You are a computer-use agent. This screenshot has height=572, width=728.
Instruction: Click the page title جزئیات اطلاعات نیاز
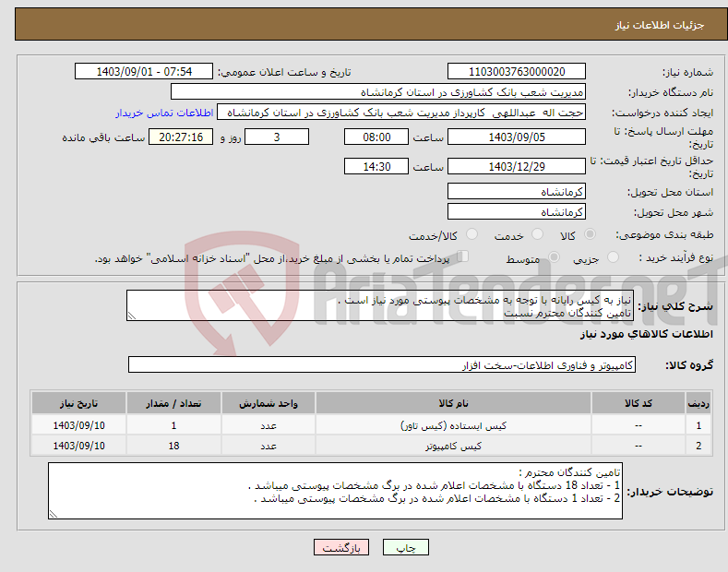click(660, 25)
